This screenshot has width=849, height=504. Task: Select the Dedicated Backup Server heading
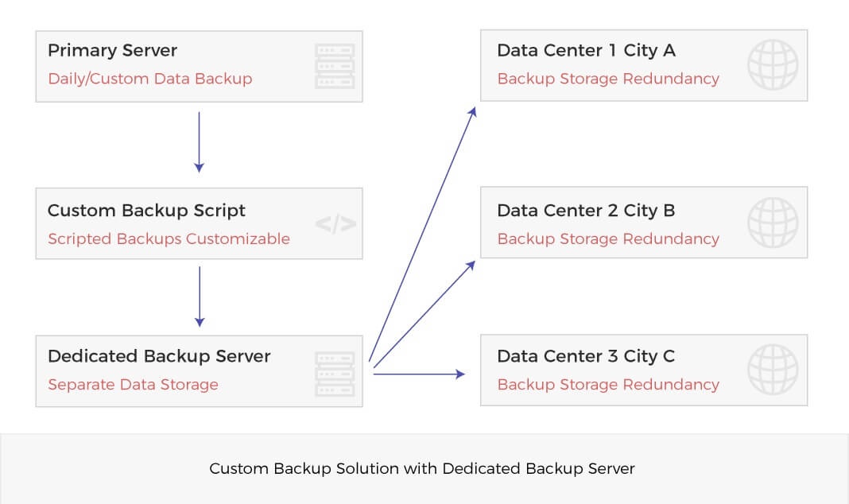coord(159,356)
